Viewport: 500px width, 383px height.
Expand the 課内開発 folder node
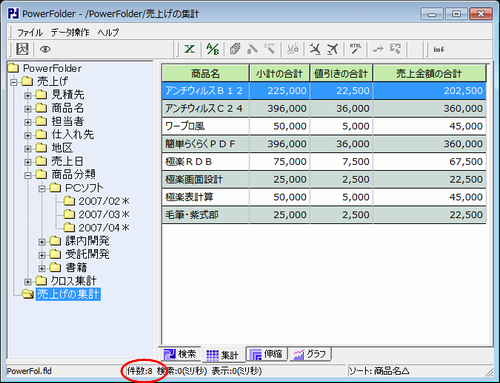pos(42,242)
